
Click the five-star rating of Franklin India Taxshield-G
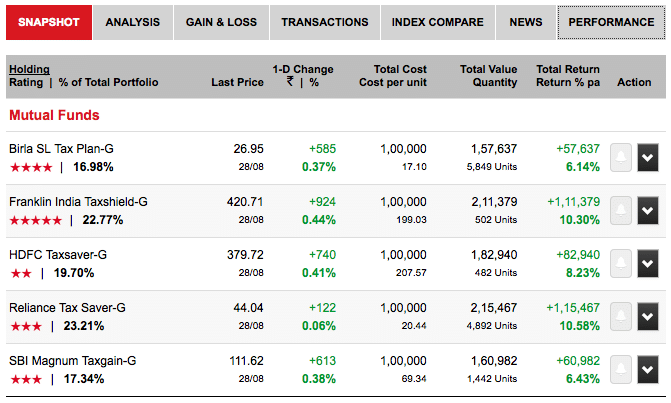point(36,220)
